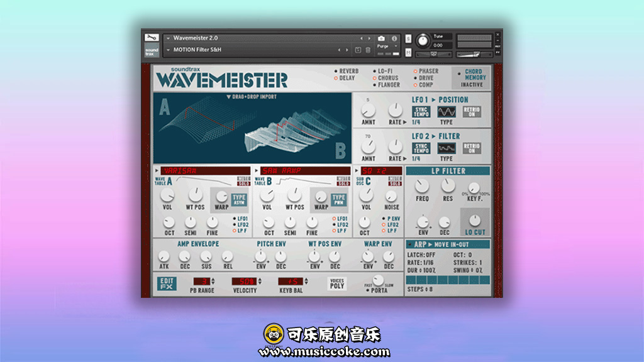Select the LFO 2 sample-and-hold type icon

(447, 148)
